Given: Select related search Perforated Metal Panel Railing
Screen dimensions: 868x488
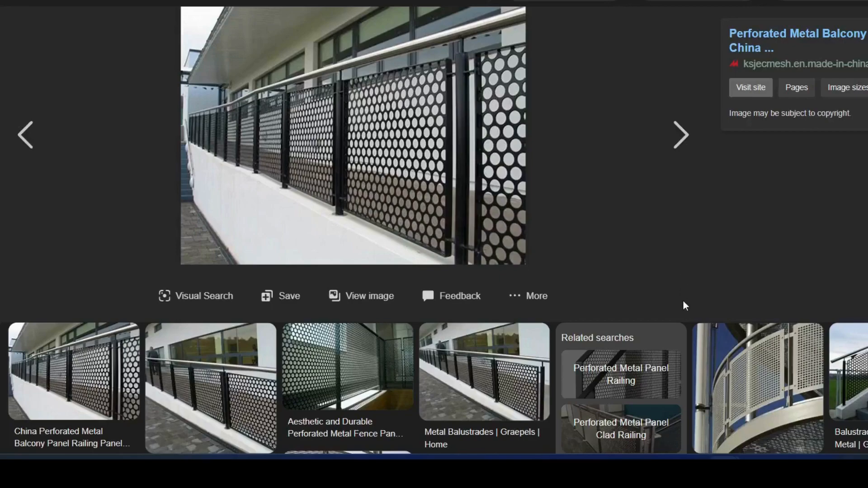Looking at the screenshot, I should pos(620,374).
